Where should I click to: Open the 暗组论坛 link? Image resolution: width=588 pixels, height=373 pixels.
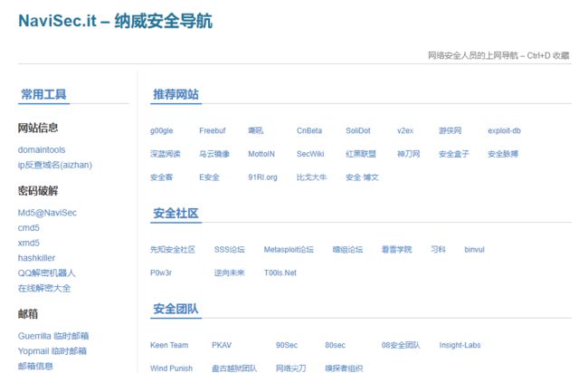click(347, 250)
